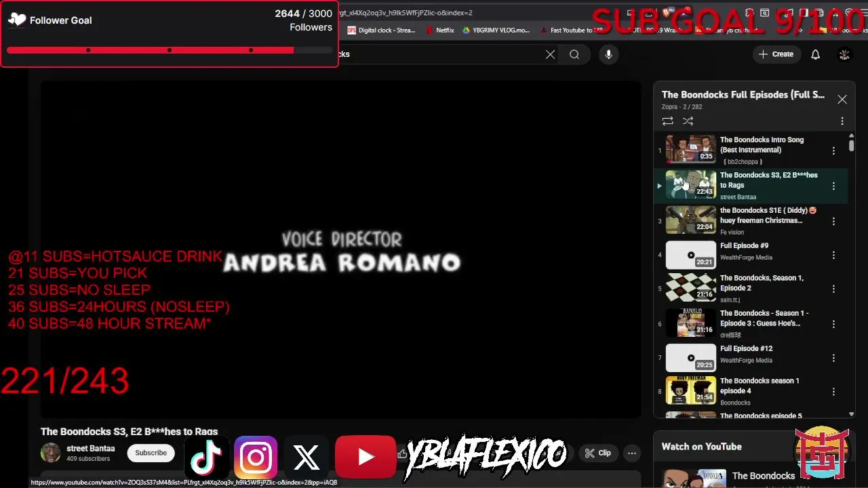Play Boondocks Intro Song thumbnail
Image resolution: width=868 pixels, height=488 pixels.
[690, 149]
